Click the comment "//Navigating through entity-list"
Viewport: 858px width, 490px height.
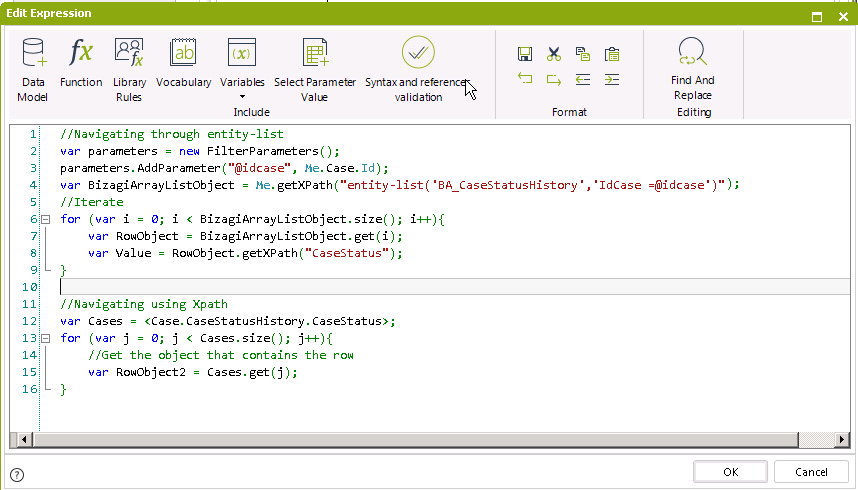pos(172,134)
